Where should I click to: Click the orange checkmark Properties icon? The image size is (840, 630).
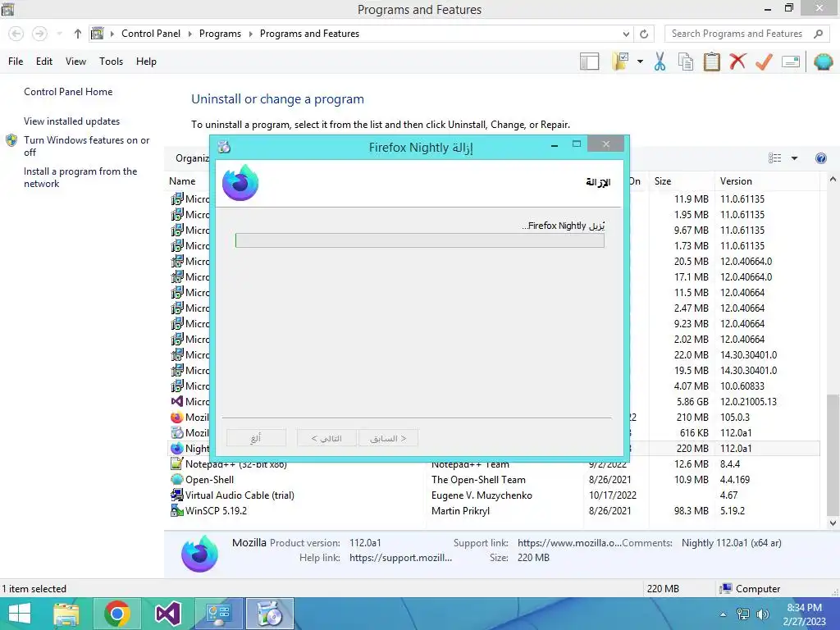[764, 62]
